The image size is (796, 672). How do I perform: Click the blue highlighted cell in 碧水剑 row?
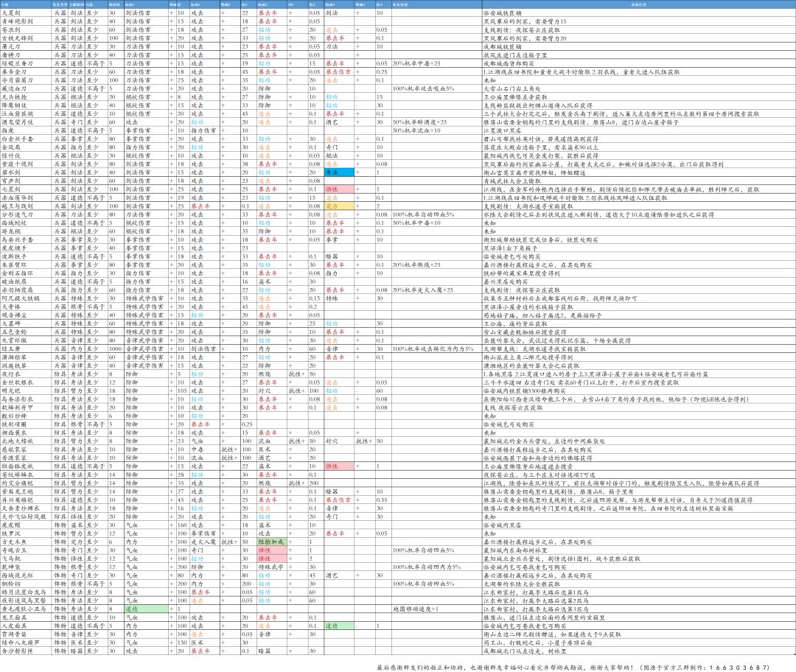(x=339, y=172)
